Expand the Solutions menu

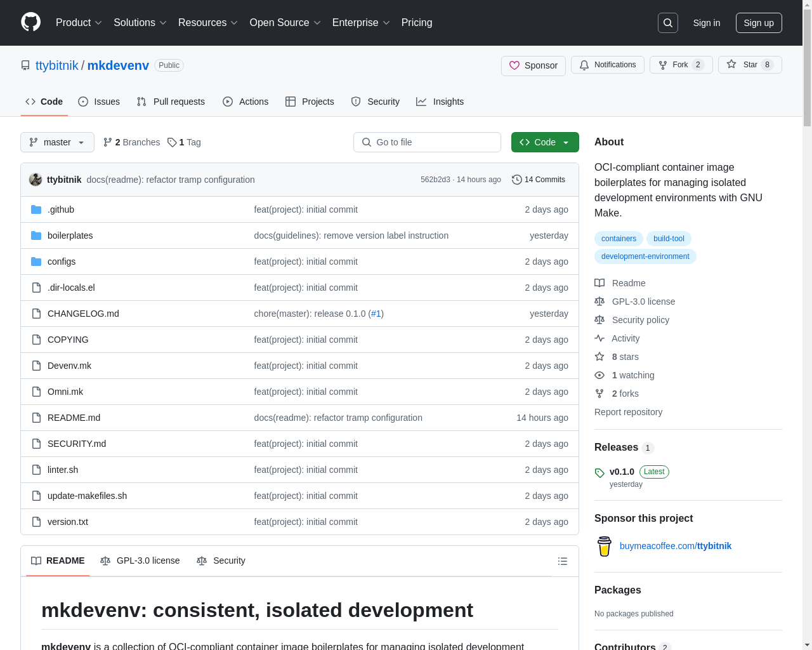[140, 23]
